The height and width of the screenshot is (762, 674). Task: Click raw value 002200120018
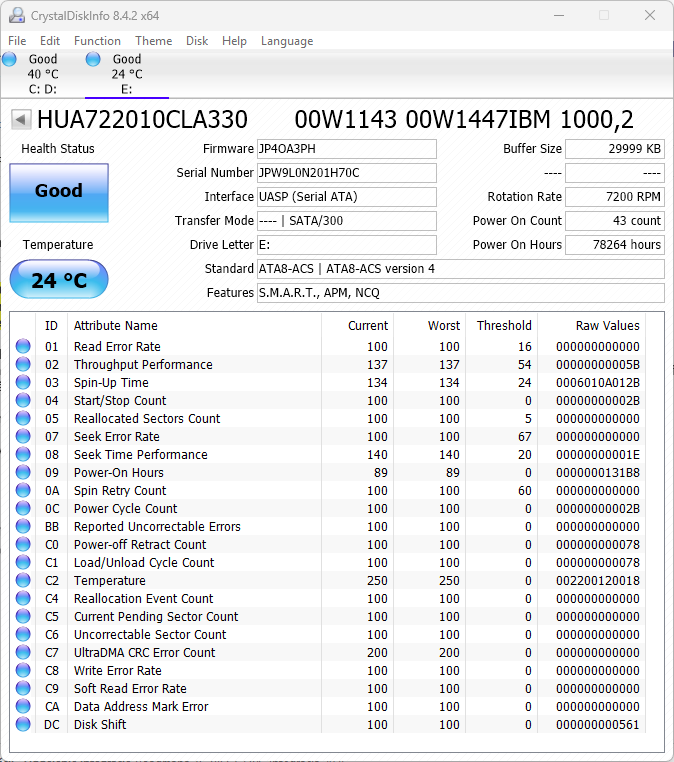(x=598, y=580)
